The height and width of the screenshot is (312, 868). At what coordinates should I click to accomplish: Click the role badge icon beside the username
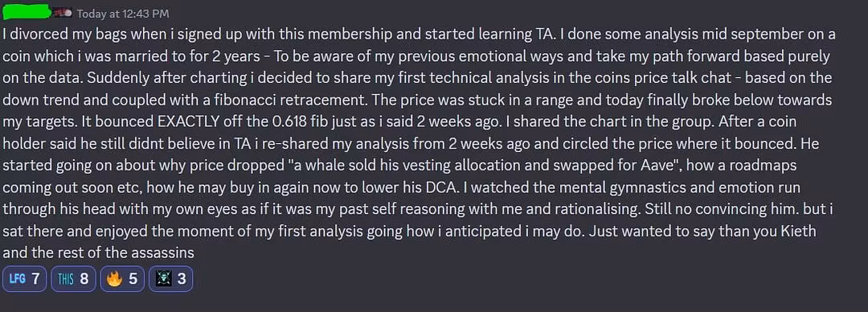tap(63, 13)
